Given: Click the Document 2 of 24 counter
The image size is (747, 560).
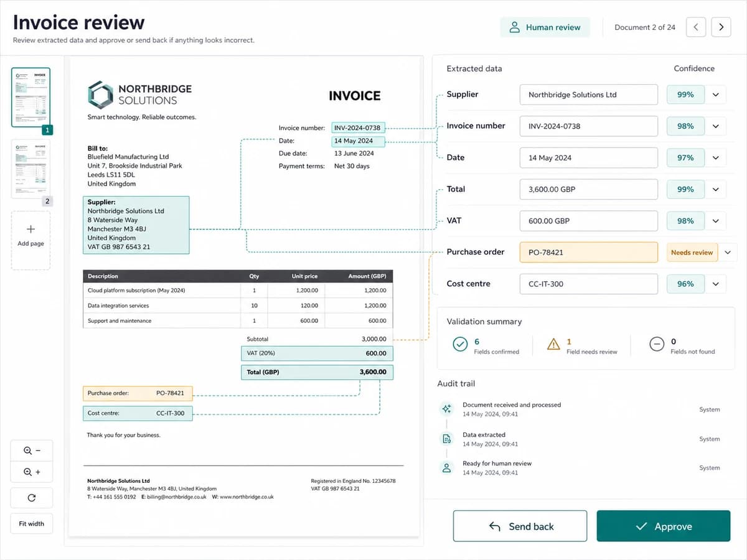Looking at the screenshot, I should 645,27.
